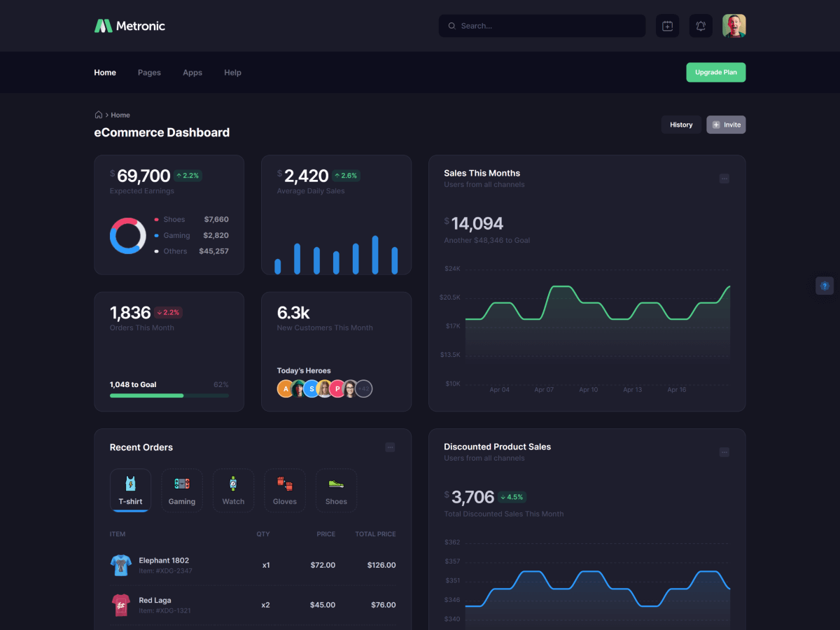The image size is (840, 630).
Task: Click the Upgrade Plan button
Action: coord(715,72)
